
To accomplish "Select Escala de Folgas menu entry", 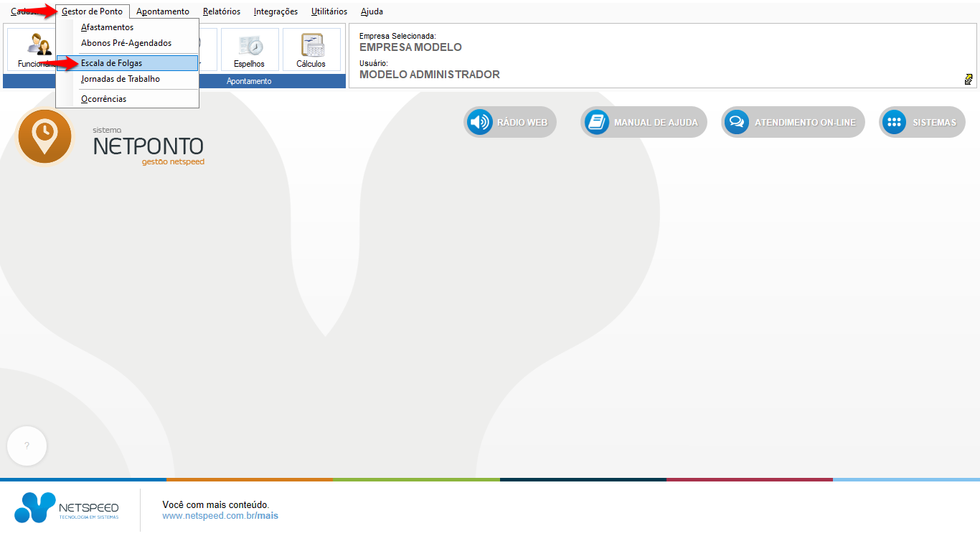I will pos(127,63).
